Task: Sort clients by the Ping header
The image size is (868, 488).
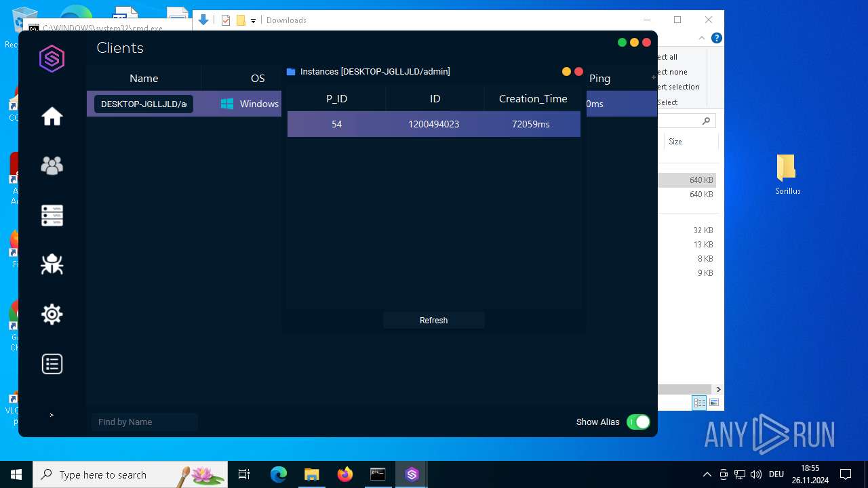Action: [x=599, y=79]
